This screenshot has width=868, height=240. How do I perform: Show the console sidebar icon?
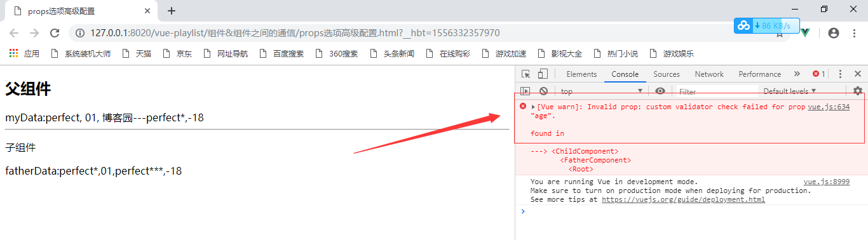point(526,91)
